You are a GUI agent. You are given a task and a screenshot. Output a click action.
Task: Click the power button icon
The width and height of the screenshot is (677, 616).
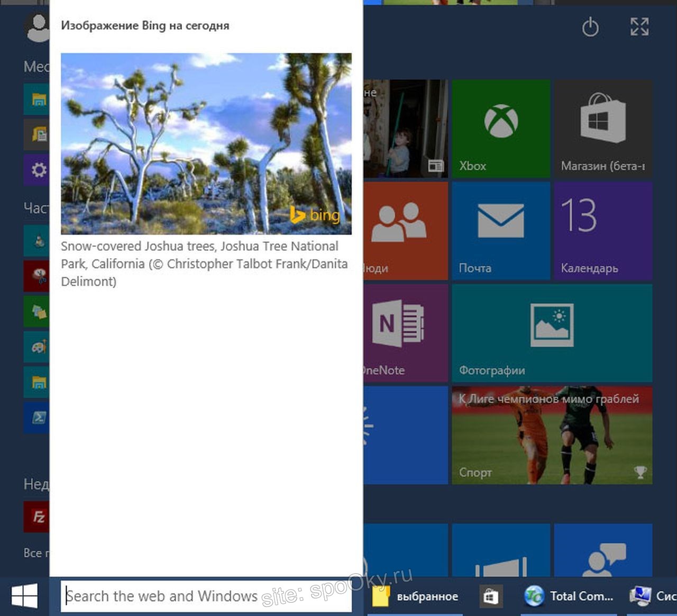[x=590, y=27]
